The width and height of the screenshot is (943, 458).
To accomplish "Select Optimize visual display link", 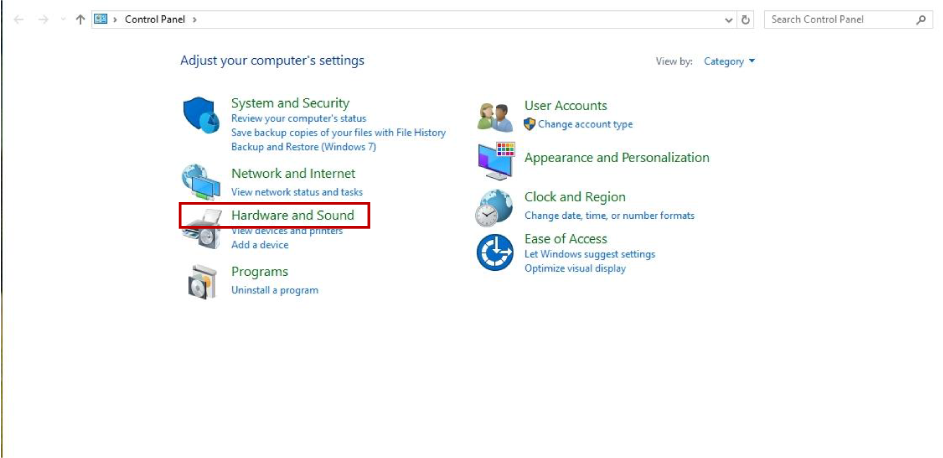I will pos(574,268).
